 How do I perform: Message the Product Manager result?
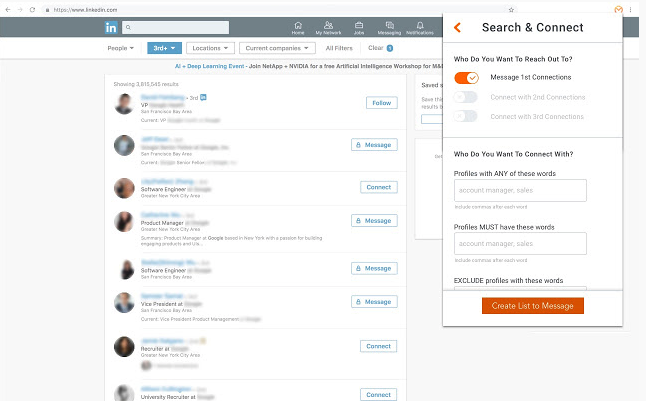[x=374, y=221]
